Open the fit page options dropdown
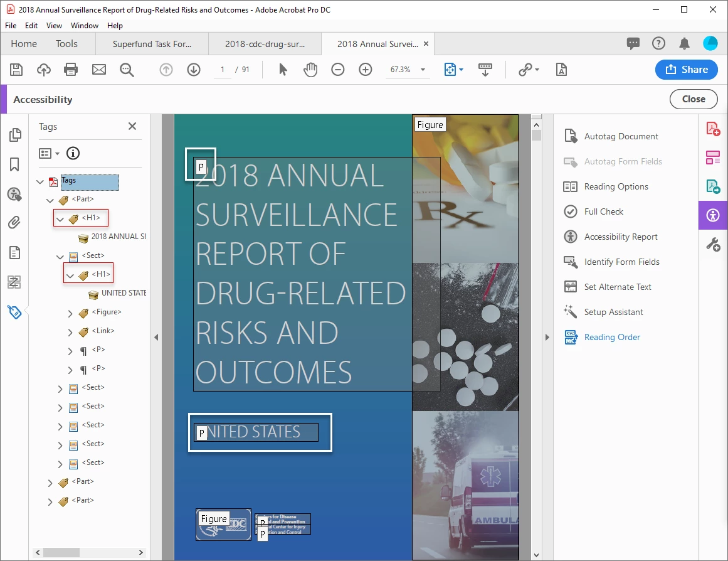Image resolution: width=728 pixels, height=561 pixels. [461, 70]
